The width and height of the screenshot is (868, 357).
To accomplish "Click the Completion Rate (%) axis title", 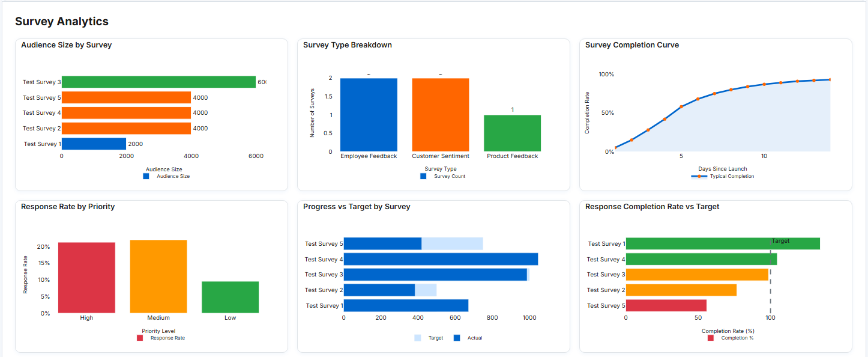I will [728, 331].
